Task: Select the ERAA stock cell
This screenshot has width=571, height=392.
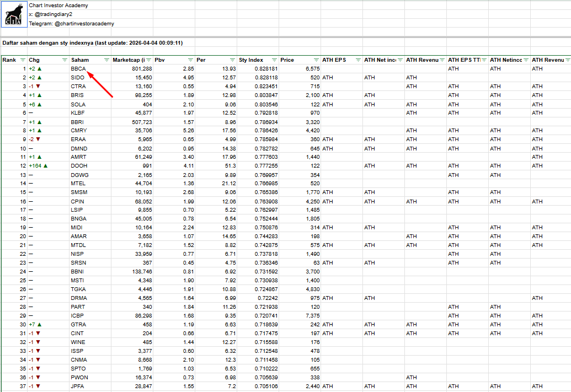Action: tap(90, 139)
